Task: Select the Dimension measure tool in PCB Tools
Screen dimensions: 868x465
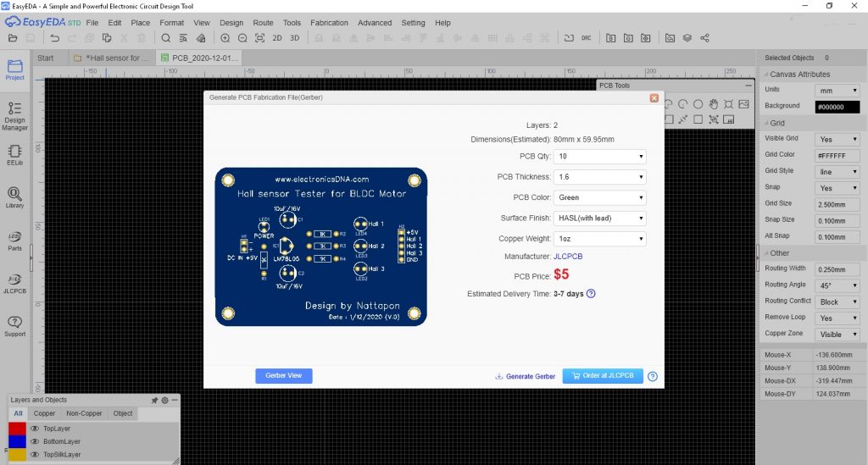Action: click(683, 119)
